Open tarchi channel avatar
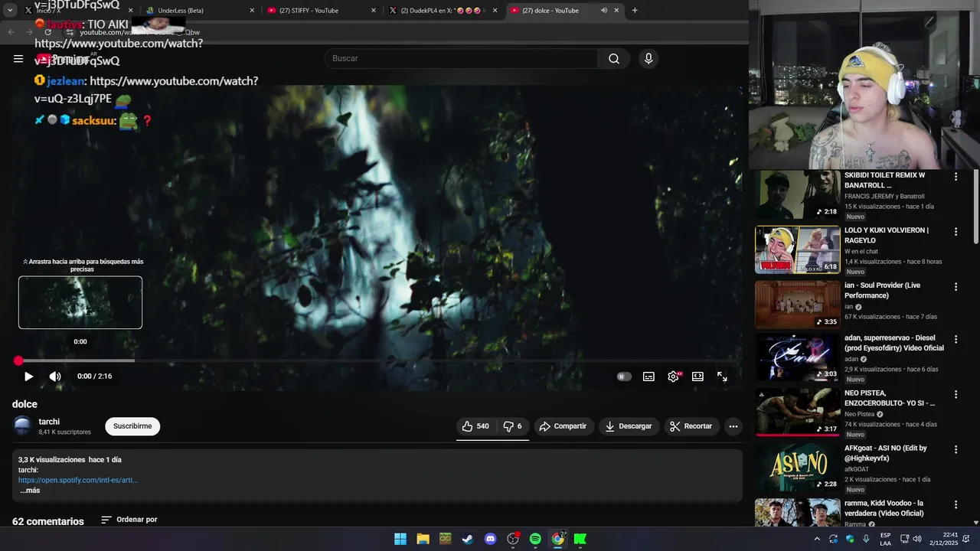Viewport: 980px width, 551px height. [x=23, y=426]
